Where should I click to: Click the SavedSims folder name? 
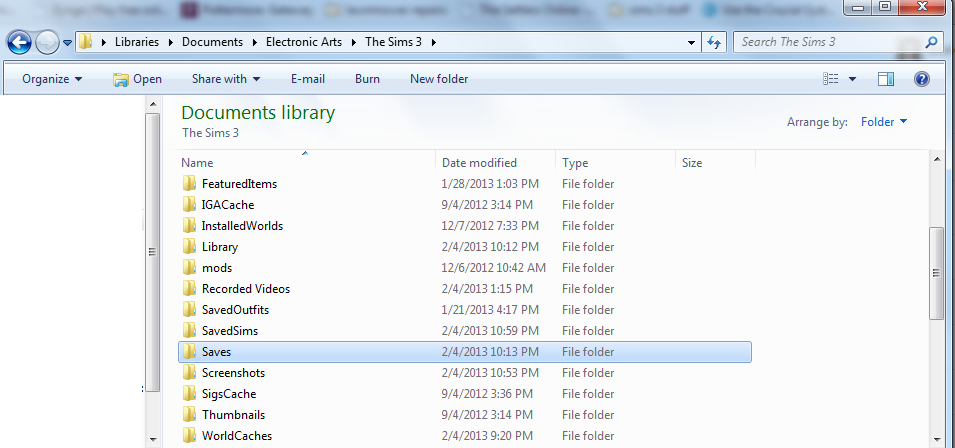click(230, 331)
